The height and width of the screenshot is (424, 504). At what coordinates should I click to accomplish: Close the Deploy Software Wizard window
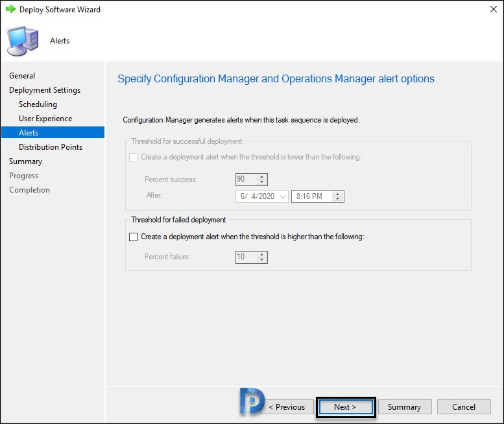[494, 9]
